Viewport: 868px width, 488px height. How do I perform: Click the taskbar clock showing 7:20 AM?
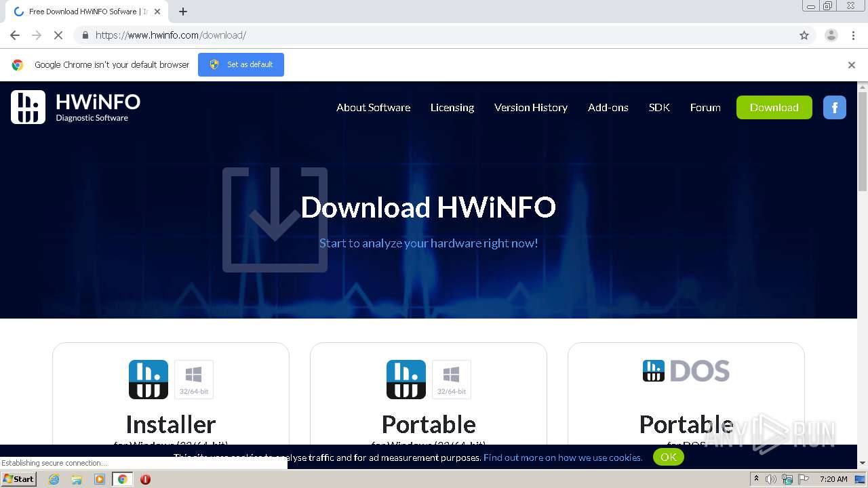[x=833, y=479]
